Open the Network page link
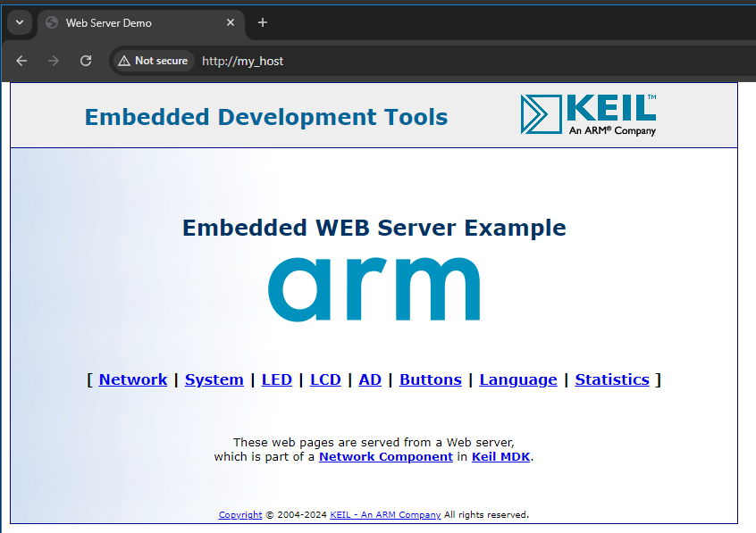Viewport: 756px width, 533px height. (133, 379)
